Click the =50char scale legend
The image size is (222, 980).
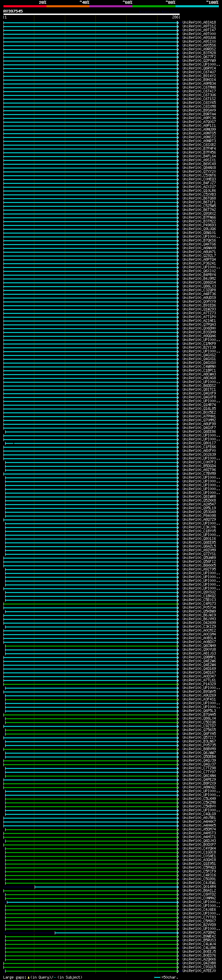[x=166, y=977]
